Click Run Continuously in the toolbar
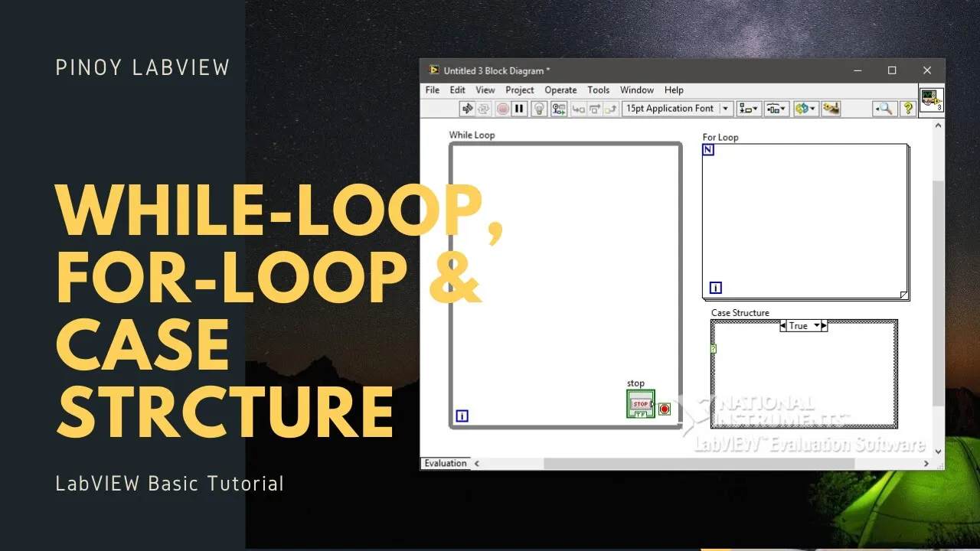Screen dimensions: 980x551 [484, 109]
